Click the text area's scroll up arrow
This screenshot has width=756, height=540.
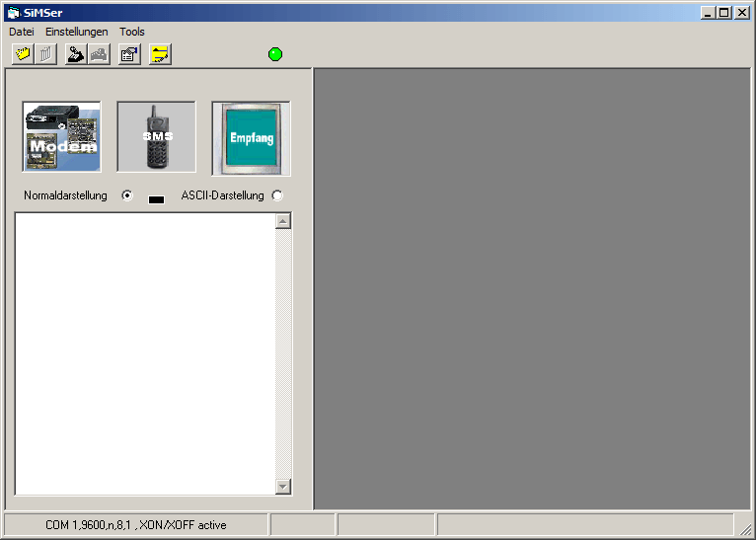283,221
